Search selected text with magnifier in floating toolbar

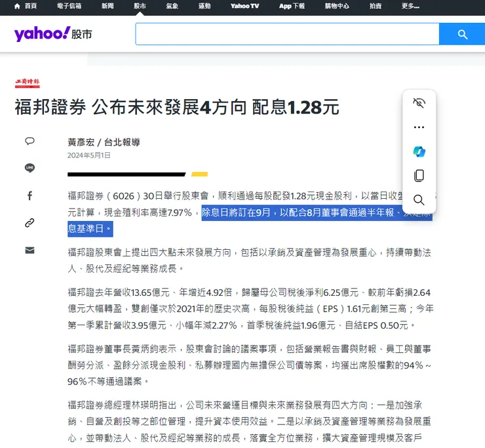(x=419, y=200)
